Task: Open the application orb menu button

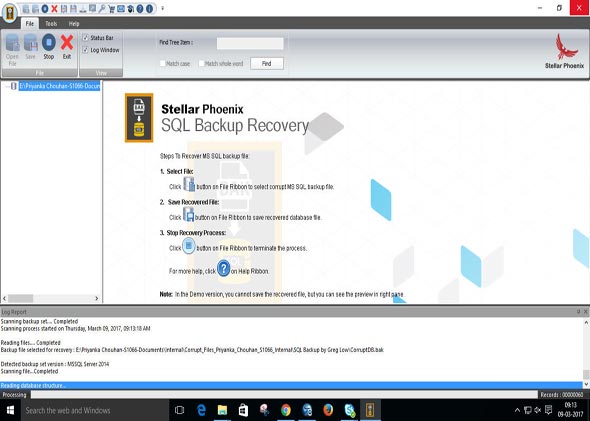Action: [x=9, y=12]
